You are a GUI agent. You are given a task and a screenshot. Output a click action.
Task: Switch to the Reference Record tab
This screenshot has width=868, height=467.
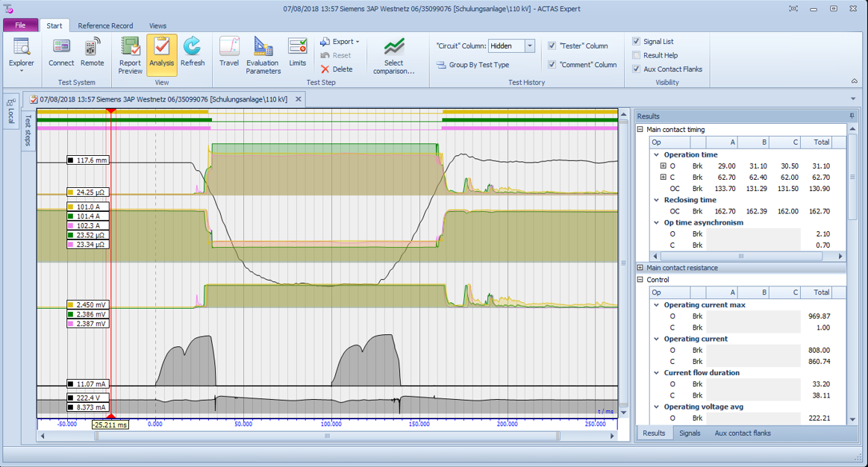tap(105, 25)
